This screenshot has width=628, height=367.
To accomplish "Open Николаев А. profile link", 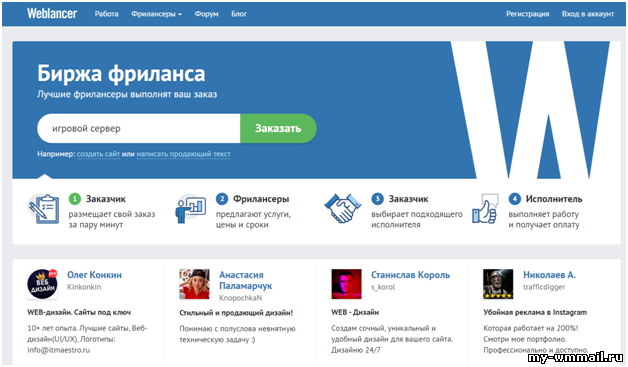I will click(x=550, y=275).
